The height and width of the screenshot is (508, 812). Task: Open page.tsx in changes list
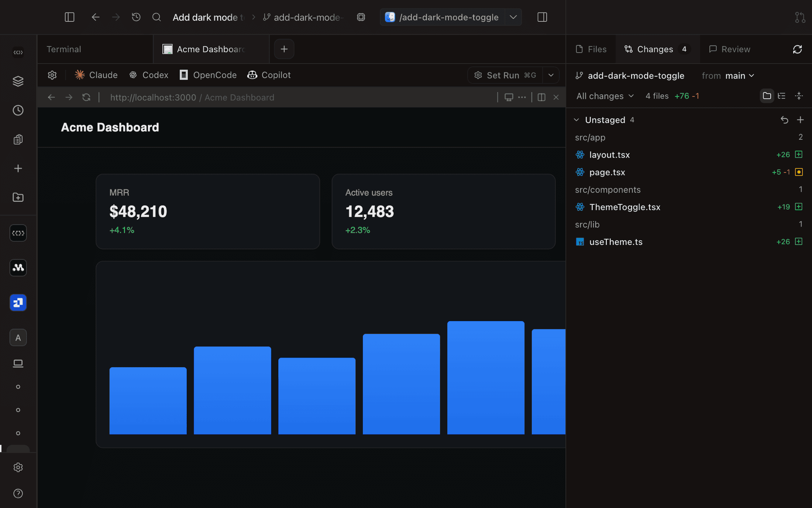[x=689, y=172]
